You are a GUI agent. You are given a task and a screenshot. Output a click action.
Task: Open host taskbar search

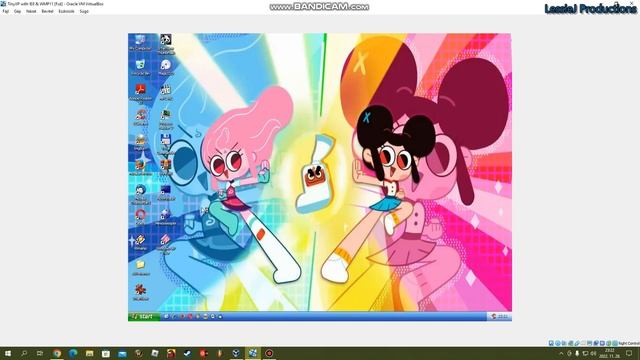point(24,353)
